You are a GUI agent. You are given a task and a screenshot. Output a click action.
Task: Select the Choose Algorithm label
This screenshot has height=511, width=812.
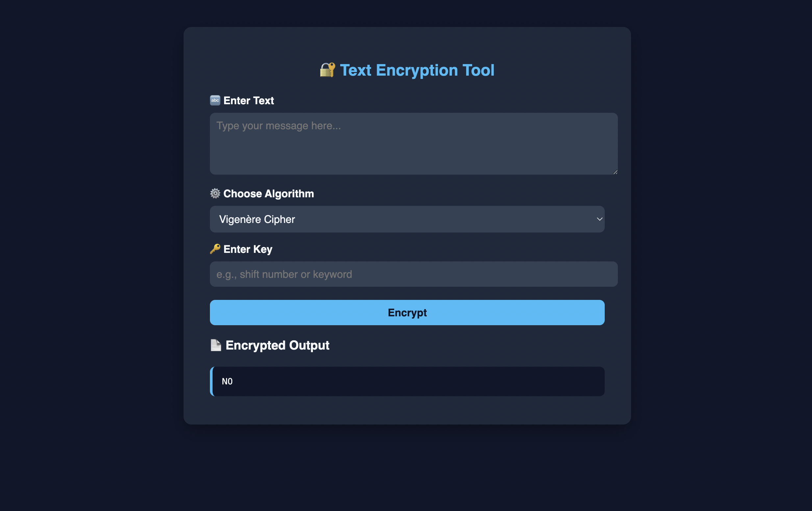click(x=268, y=194)
